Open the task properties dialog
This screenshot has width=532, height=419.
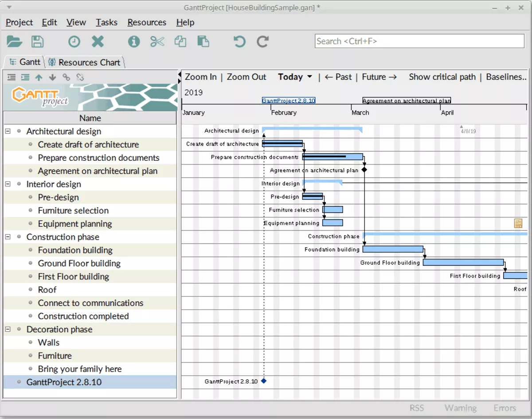click(x=134, y=41)
